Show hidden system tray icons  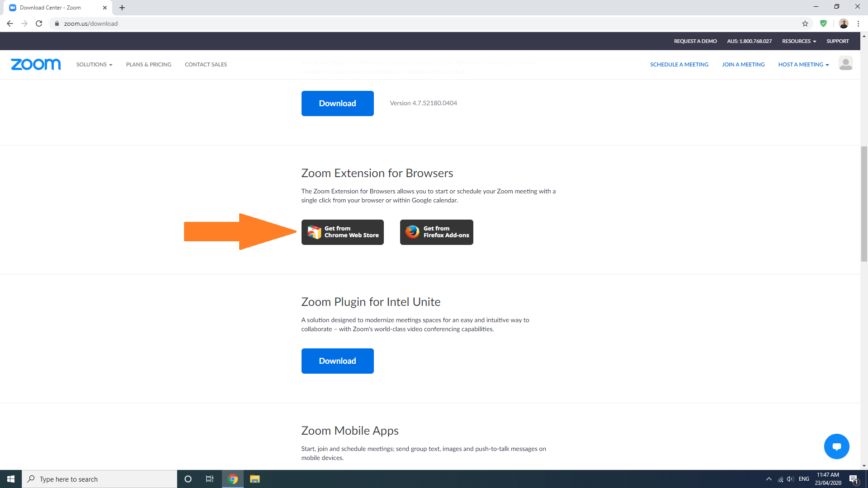(x=769, y=479)
